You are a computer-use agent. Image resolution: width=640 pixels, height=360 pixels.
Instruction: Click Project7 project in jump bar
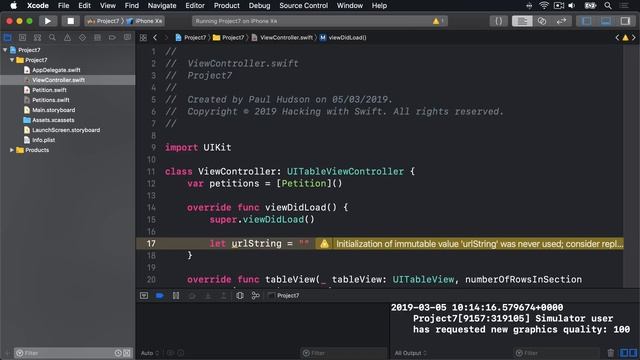pos(191,38)
